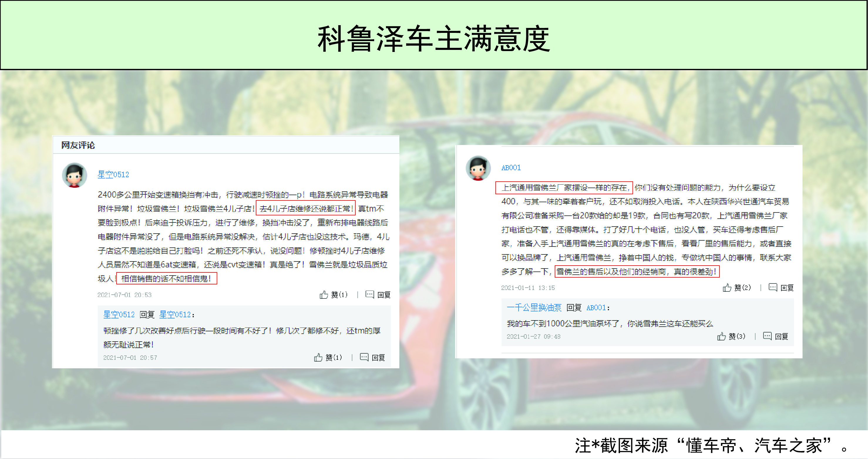Click highlighted text 上汽通用雪佛兰厂家摆设一样的存在
Screen dimensions: 868x459
[564, 188]
